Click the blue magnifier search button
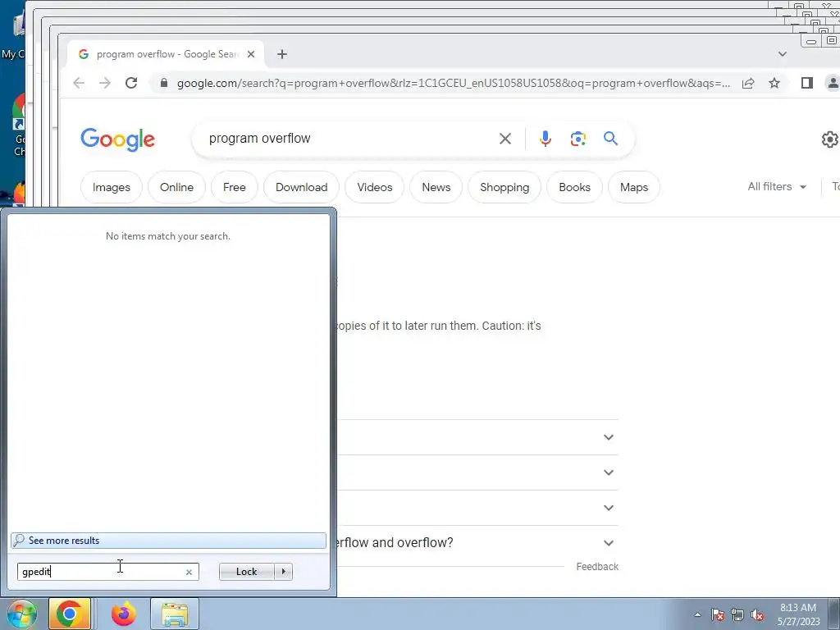The width and height of the screenshot is (840, 630). click(610, 139)
